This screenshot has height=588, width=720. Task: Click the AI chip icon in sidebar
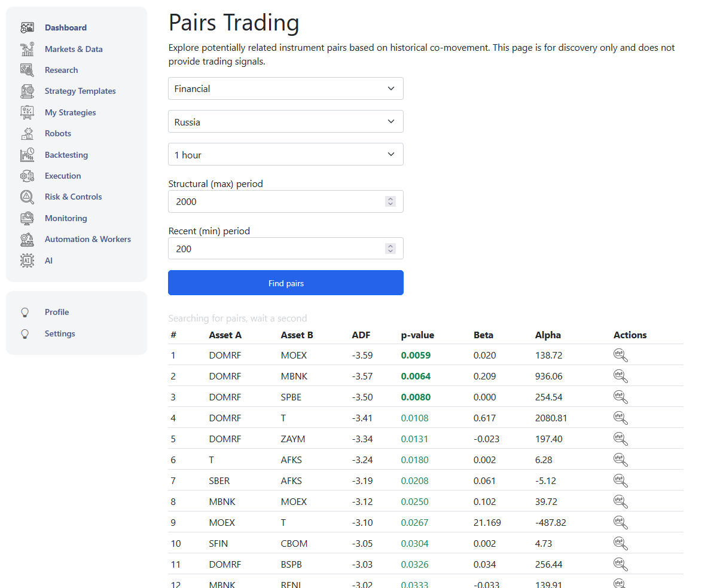(x=27, y=261)
